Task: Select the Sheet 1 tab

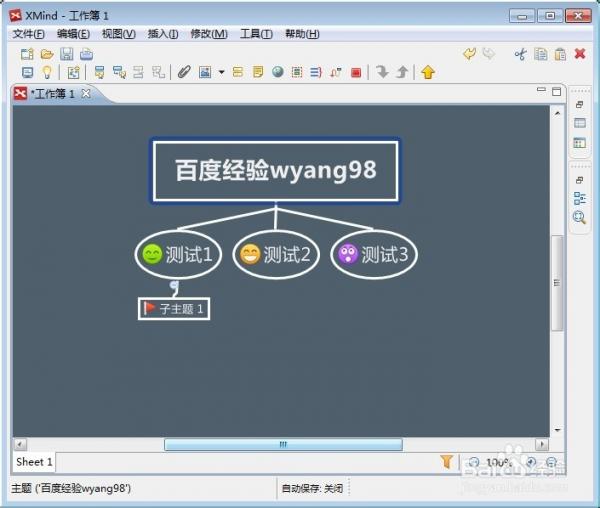Action: 34,462
